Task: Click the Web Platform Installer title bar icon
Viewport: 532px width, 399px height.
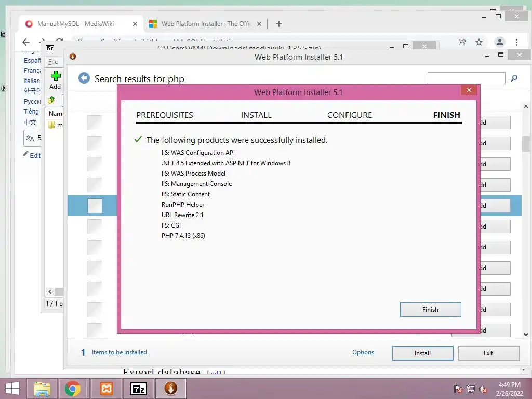Action: [73, 57]
